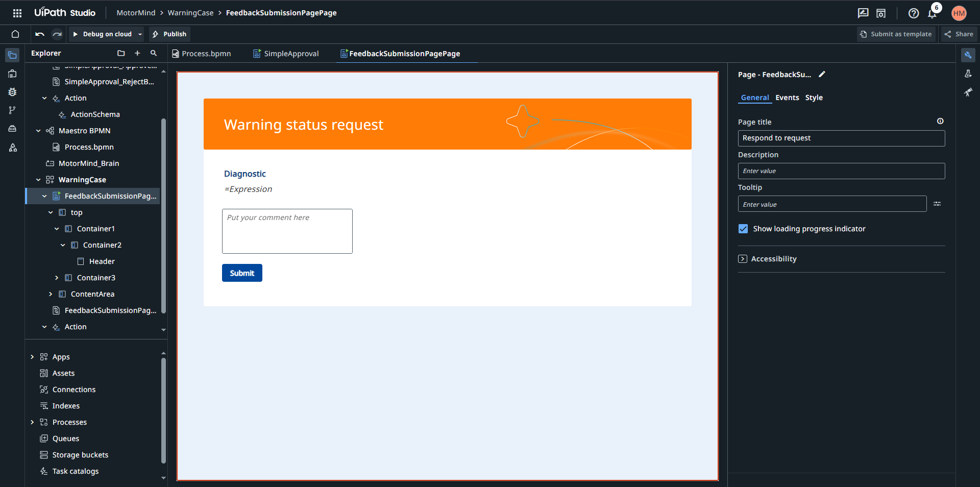Share the project

tap(959, 34)
